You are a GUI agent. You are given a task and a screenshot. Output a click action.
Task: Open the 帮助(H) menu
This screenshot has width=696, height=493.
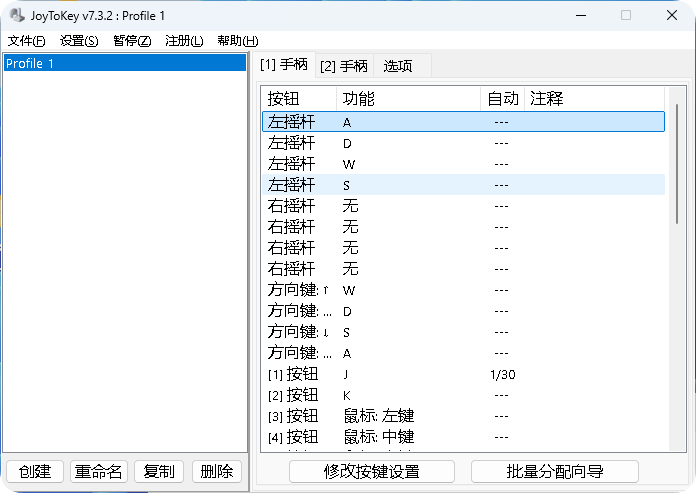point(237,41)
